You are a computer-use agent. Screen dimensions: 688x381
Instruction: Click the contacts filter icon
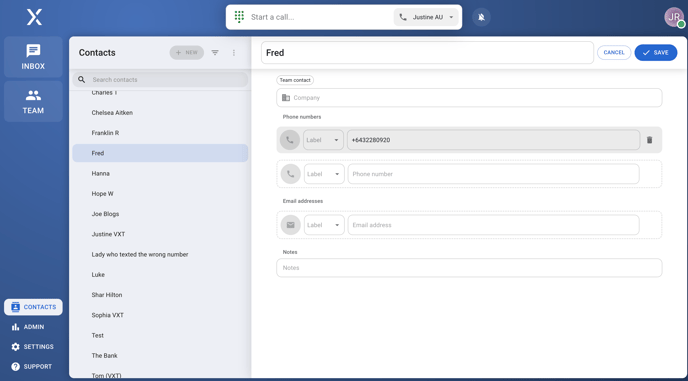tap(215, 53)
